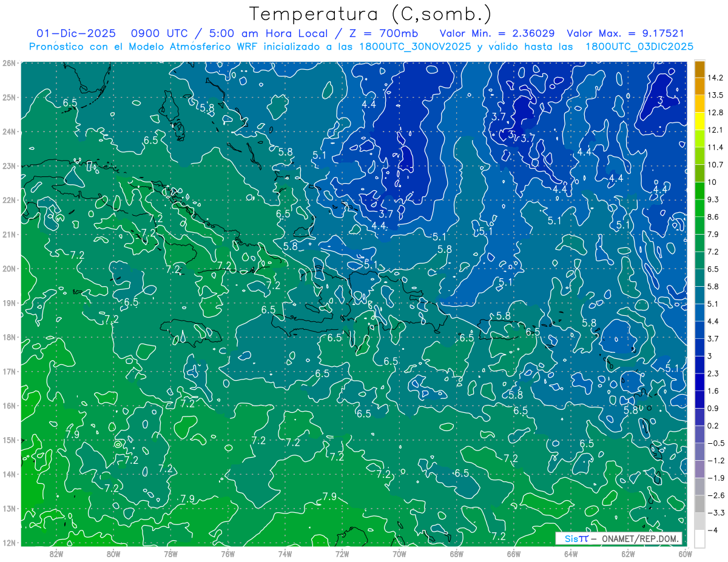Click '9.3' on the color scale
Viewport: 728px width, 562px height.
tap(713, 199)
